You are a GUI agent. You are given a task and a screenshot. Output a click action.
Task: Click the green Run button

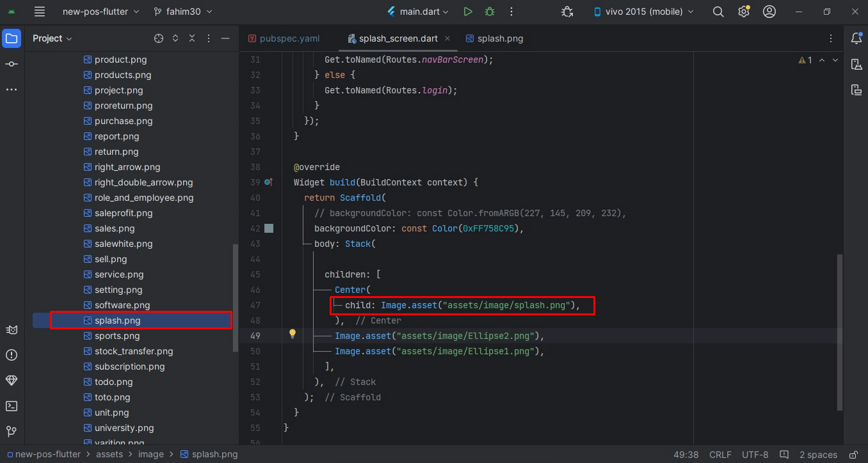pos(468,12)
